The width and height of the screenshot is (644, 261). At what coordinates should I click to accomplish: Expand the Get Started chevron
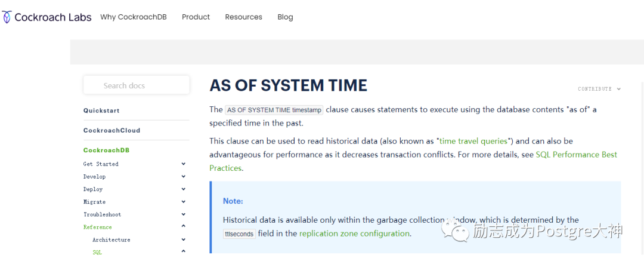point(183,164)
